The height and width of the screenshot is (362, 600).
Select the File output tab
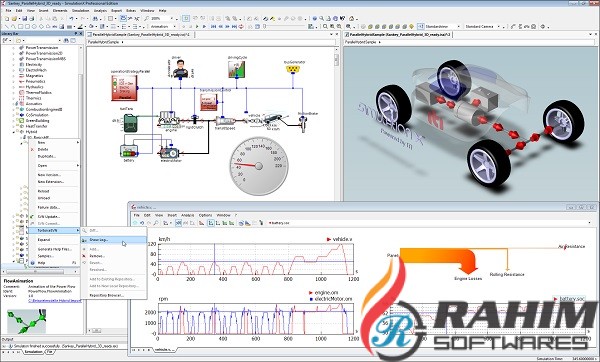(x=50, y=352)
